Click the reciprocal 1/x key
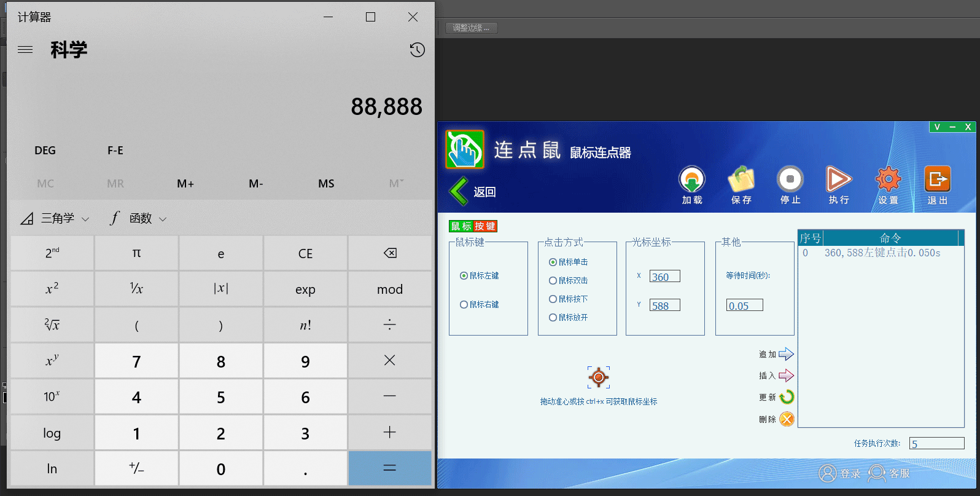The height and width of the screenshot is (496, 980). (136, 289)
